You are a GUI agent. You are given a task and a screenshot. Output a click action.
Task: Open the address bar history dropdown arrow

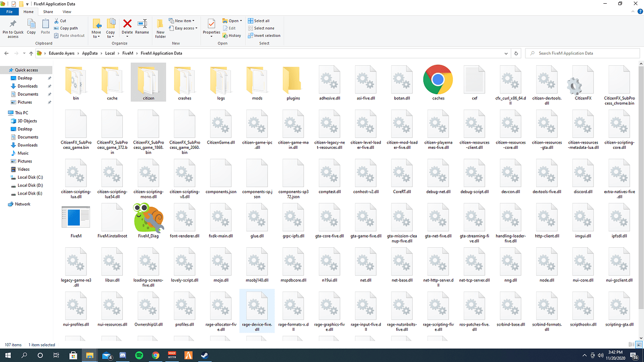506,53
